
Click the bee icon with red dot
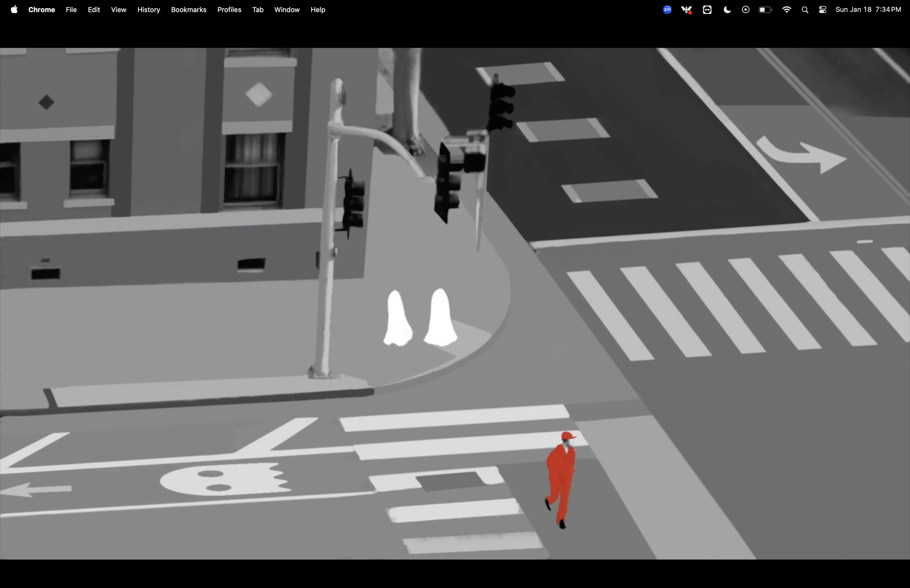(687, 10)
